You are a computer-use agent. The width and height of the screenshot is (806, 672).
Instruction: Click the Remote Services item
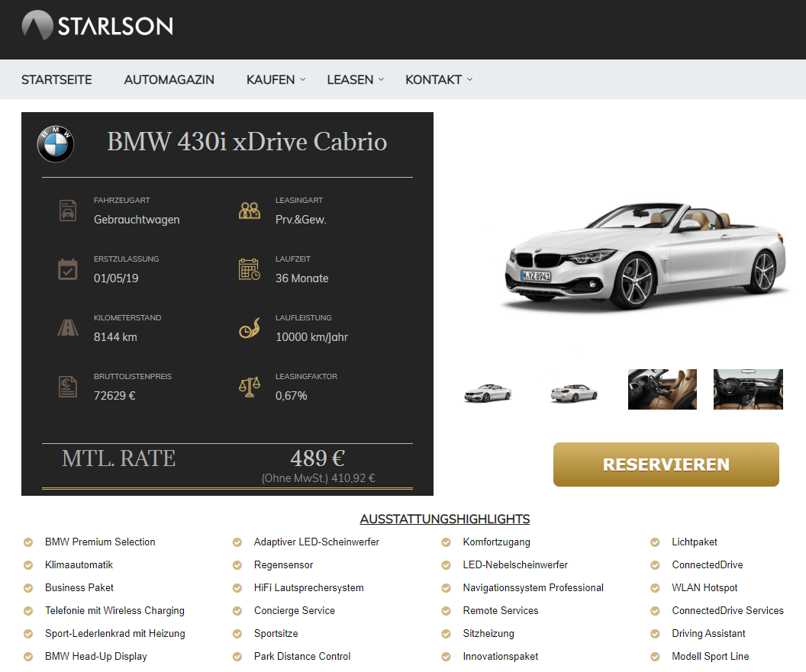501,610
